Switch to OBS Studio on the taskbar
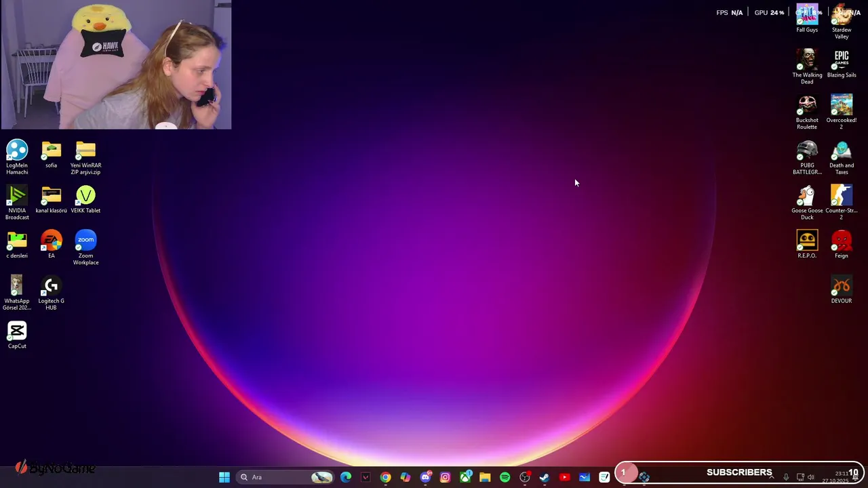Image resolution: width=868 pixels, height=488 pixels. (525, 477)
